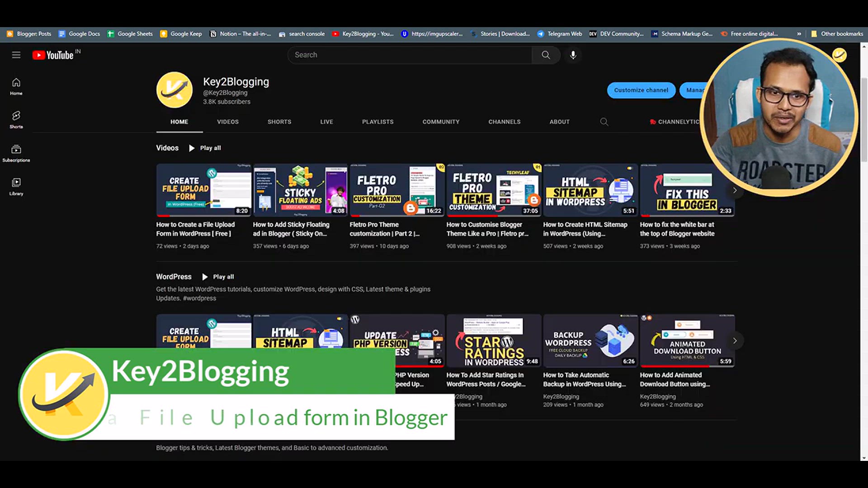Open Subscriptions in the sidebar
868x488 pixels.
(16, 153)
